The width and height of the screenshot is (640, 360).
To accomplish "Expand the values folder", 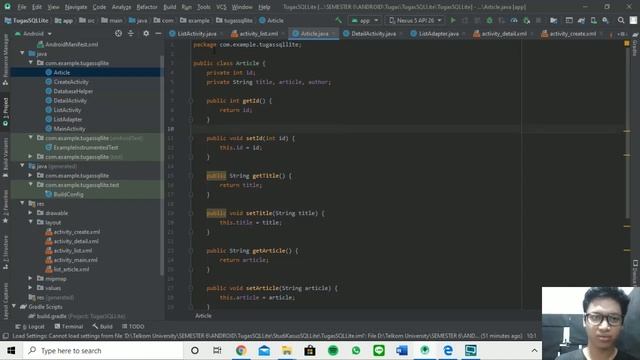I will coord(31,288).
